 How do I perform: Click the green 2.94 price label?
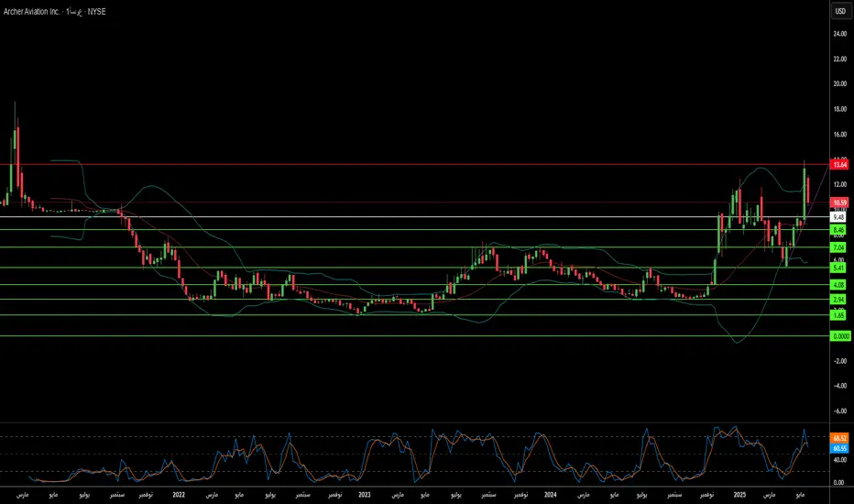(839, 300)
